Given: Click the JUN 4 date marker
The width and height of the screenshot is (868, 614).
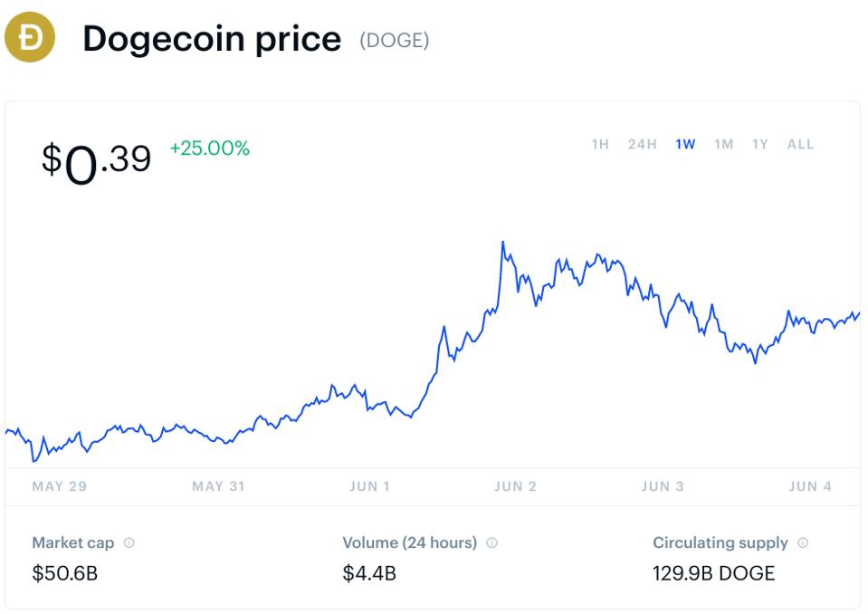Looking at the screenshot, I should tap(810, 487).
